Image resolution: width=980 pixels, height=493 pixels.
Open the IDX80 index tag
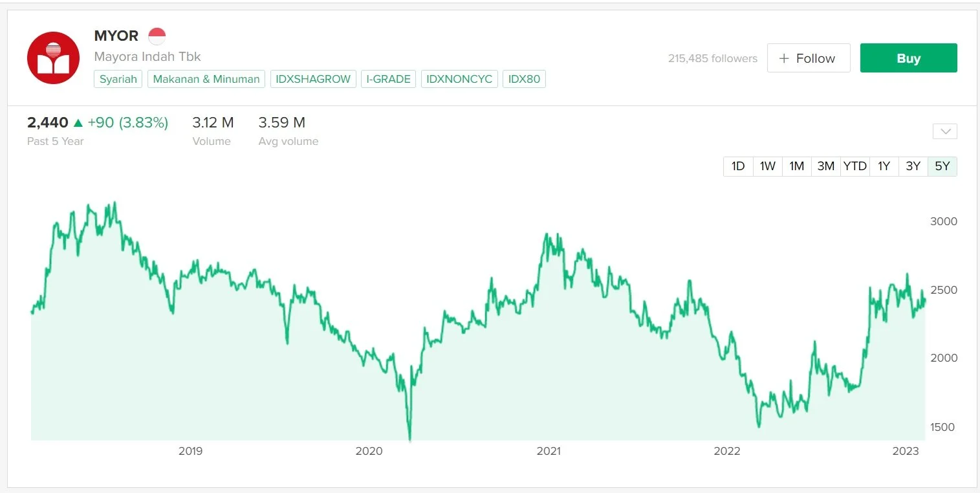point(524,79)
